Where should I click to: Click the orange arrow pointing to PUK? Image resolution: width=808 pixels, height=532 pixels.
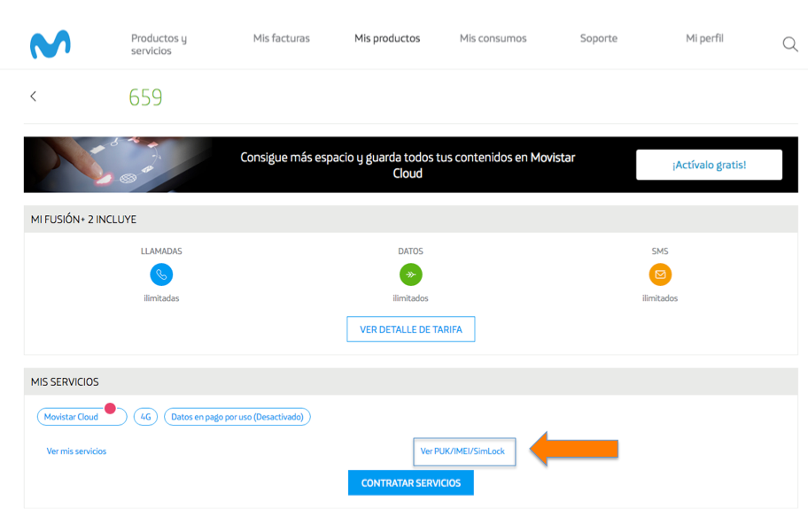coord(574,450)
